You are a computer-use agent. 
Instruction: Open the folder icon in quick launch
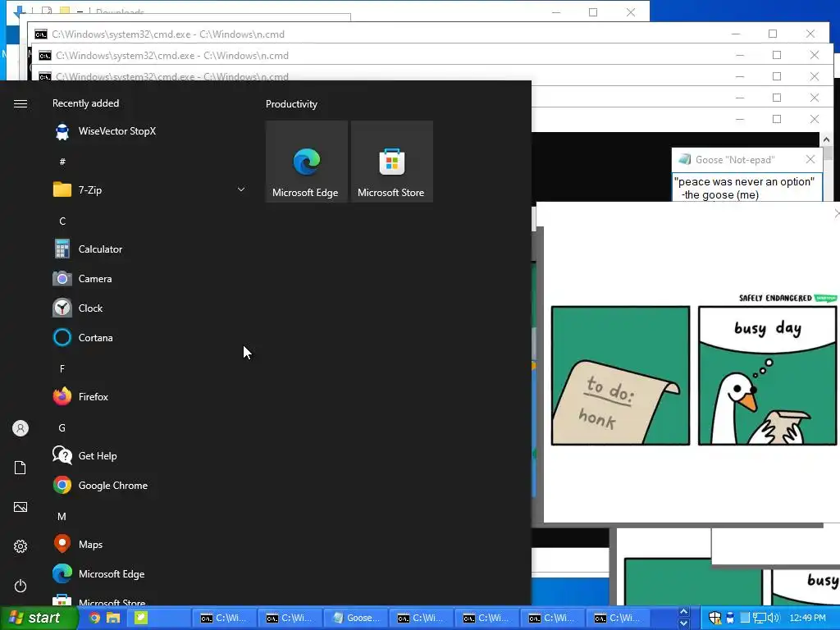[x=113, y=618]
